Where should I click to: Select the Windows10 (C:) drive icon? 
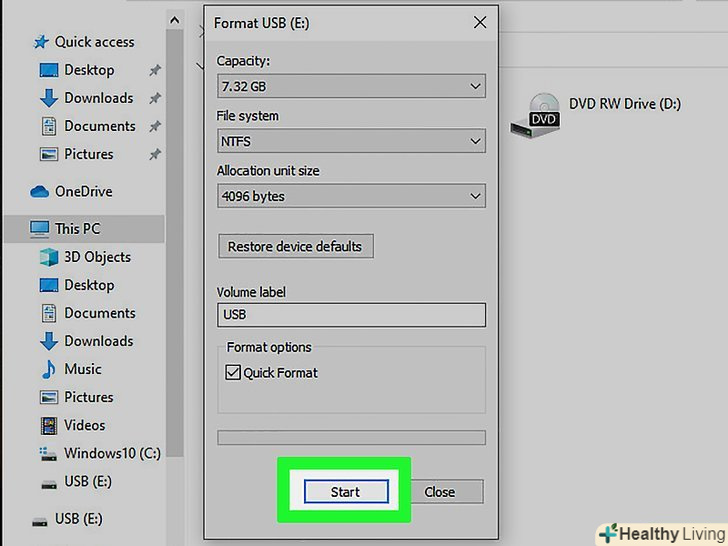click(x=48, y=454)
